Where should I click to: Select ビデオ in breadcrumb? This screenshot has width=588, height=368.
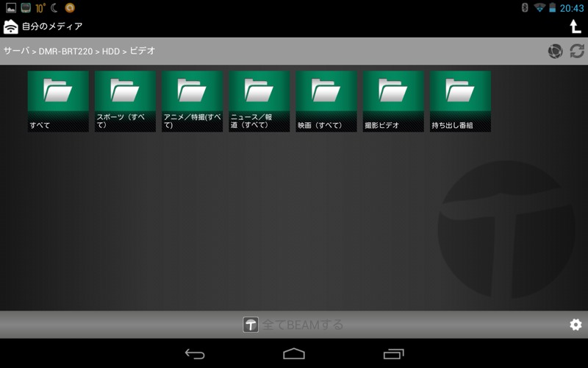[143, 51]
